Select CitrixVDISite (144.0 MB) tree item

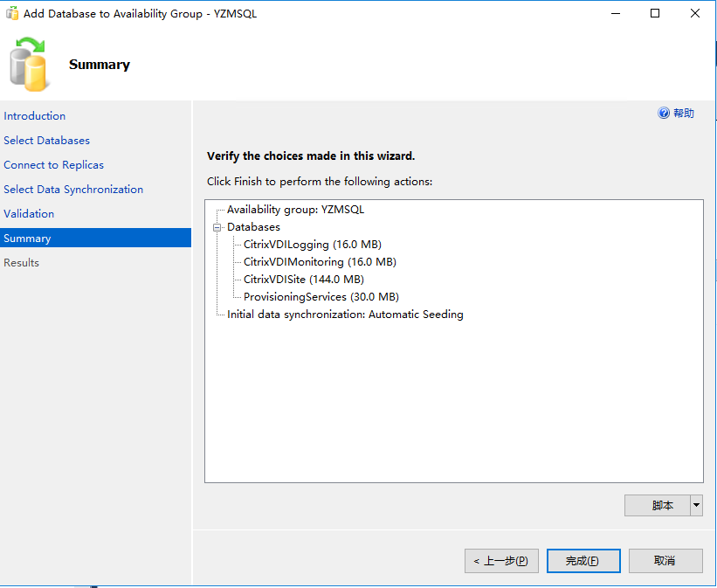tap(303, 280)
